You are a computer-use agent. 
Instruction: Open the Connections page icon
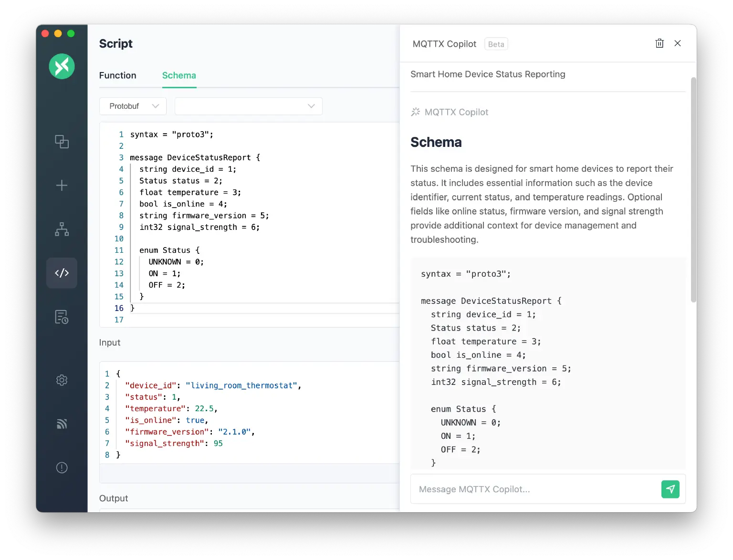[x=62, y=142]
